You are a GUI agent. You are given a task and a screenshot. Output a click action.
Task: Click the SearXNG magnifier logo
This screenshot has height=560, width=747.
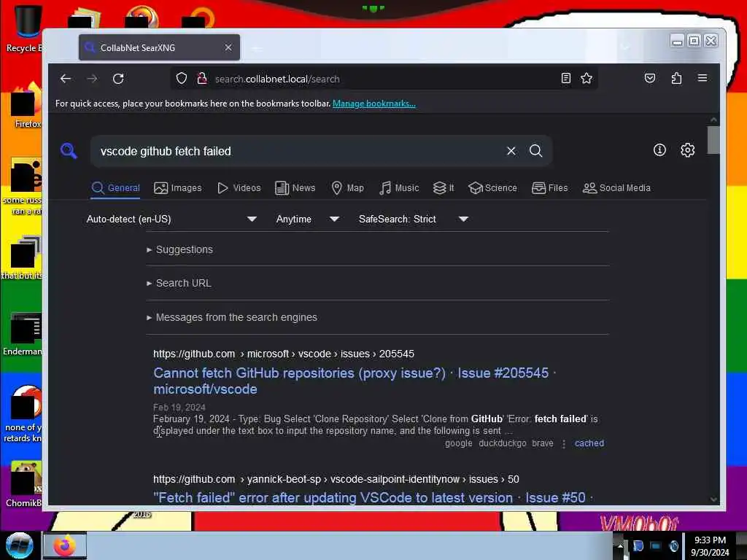click(69, 151)
